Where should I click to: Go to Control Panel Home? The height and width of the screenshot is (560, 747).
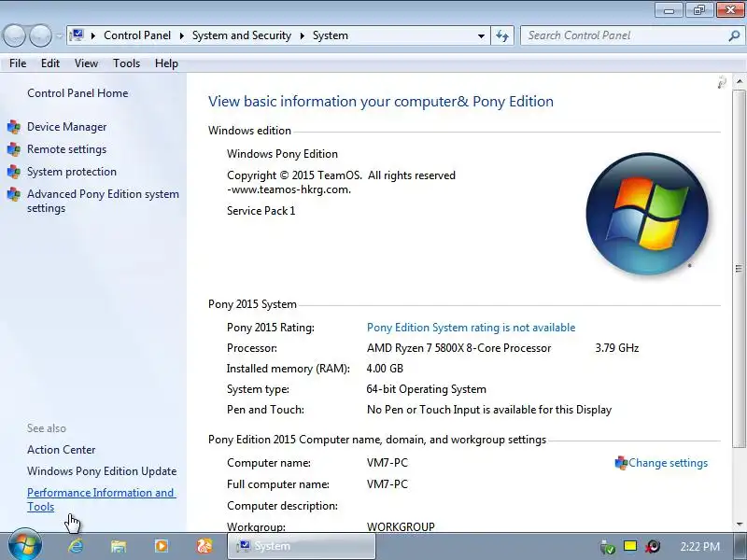[78, 93]
